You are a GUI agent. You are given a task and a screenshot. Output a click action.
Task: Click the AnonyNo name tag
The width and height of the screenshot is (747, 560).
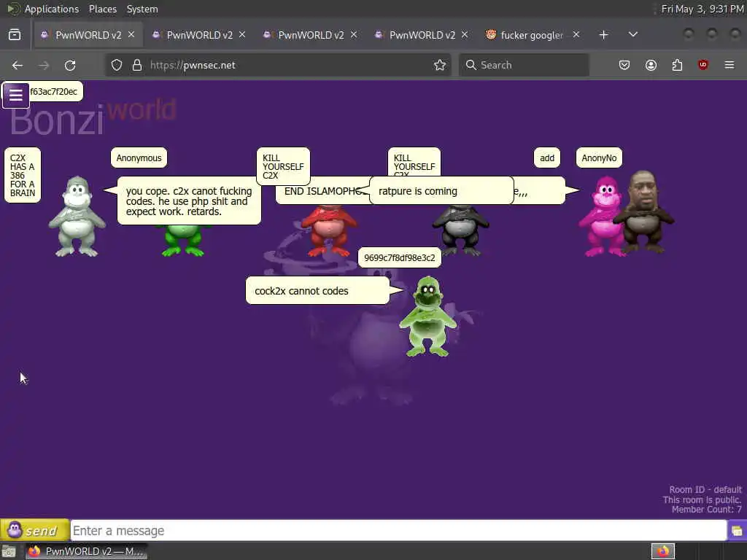pos(599,157)
